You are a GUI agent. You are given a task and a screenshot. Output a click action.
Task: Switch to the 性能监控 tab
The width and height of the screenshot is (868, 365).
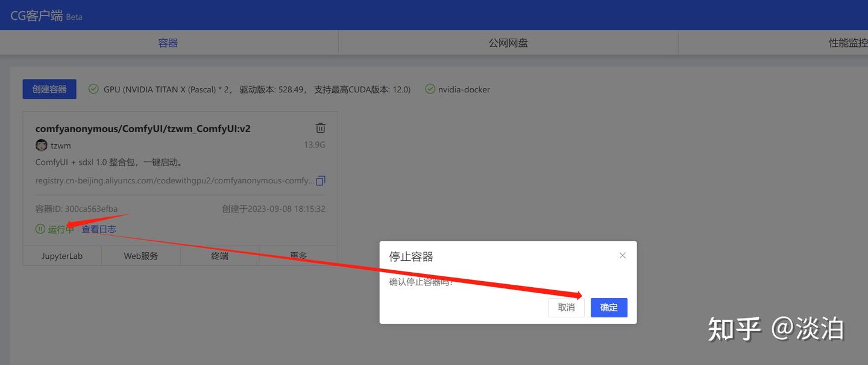click(850, 42)
